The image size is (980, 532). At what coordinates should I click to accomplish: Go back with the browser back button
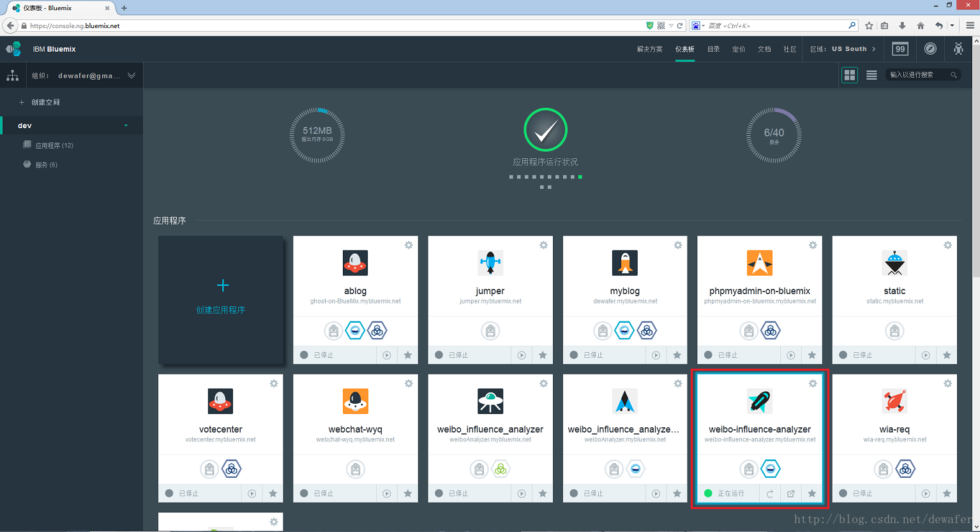(10, 26)
